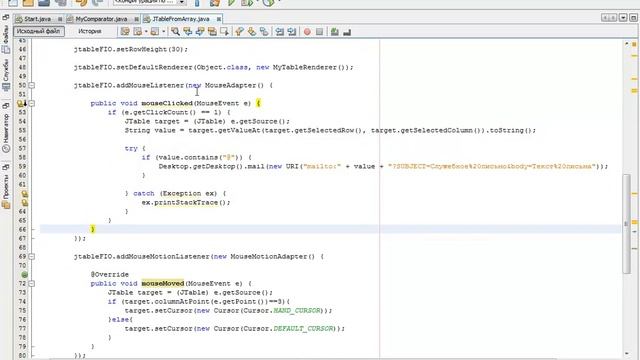Click the Undo icon in main toolbar

[81, 2]
